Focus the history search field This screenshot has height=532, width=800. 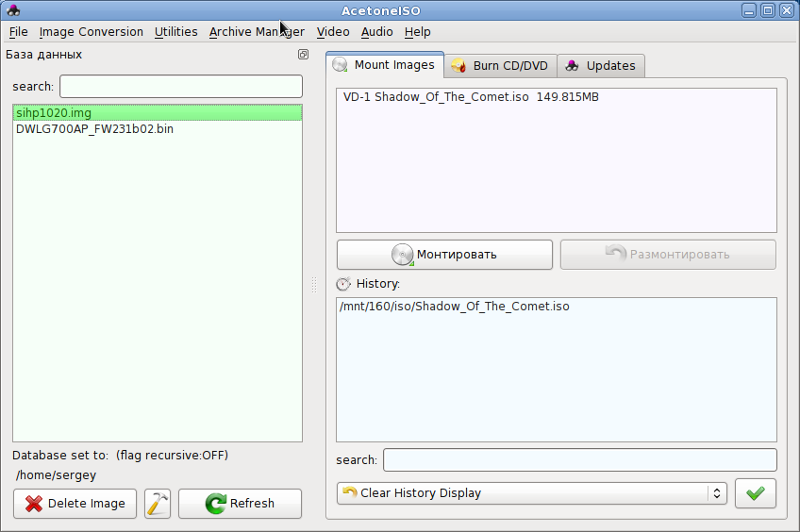580,460
